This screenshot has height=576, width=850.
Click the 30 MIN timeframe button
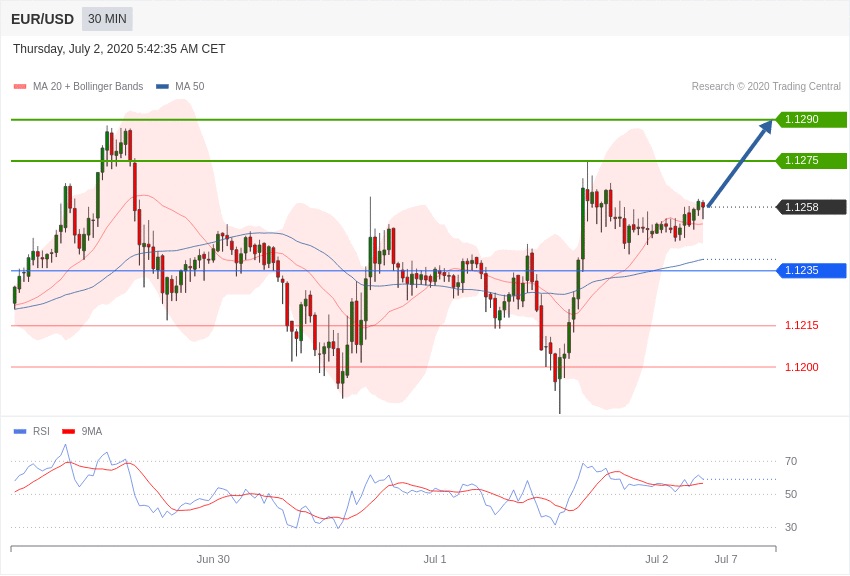107,19
